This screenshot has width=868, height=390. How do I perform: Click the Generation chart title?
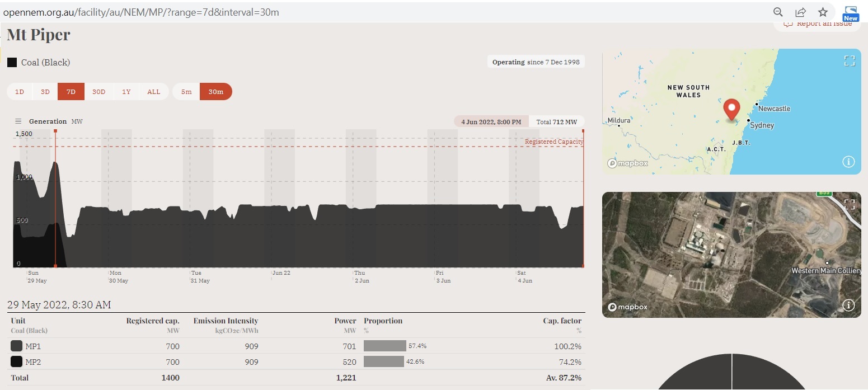[x=48, y=121]
